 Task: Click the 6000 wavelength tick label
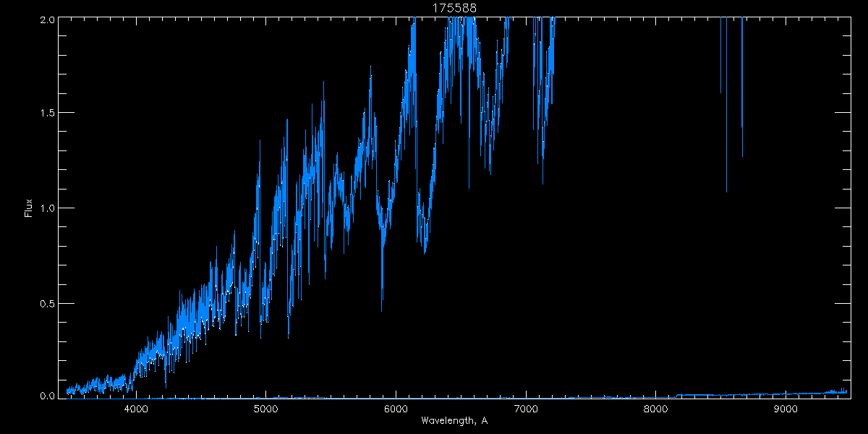click(x=396, y=409)
